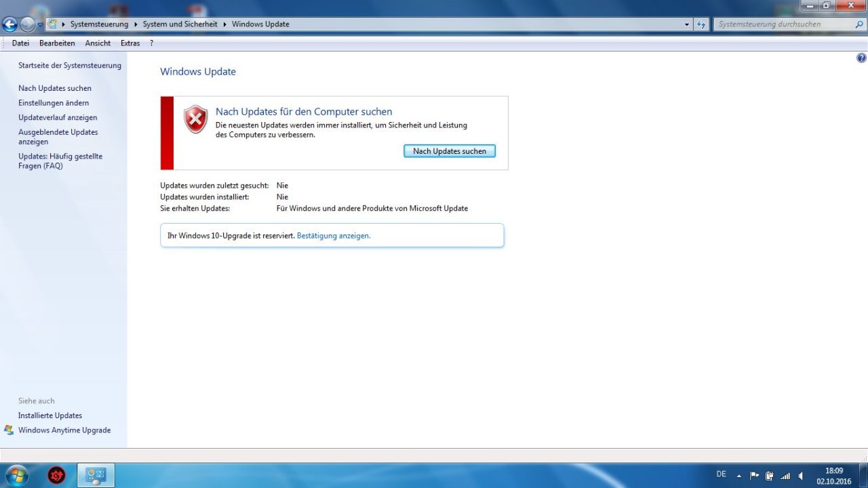Click the blue Help question mark icon
The image size is (868, 488).
point(861,58)
